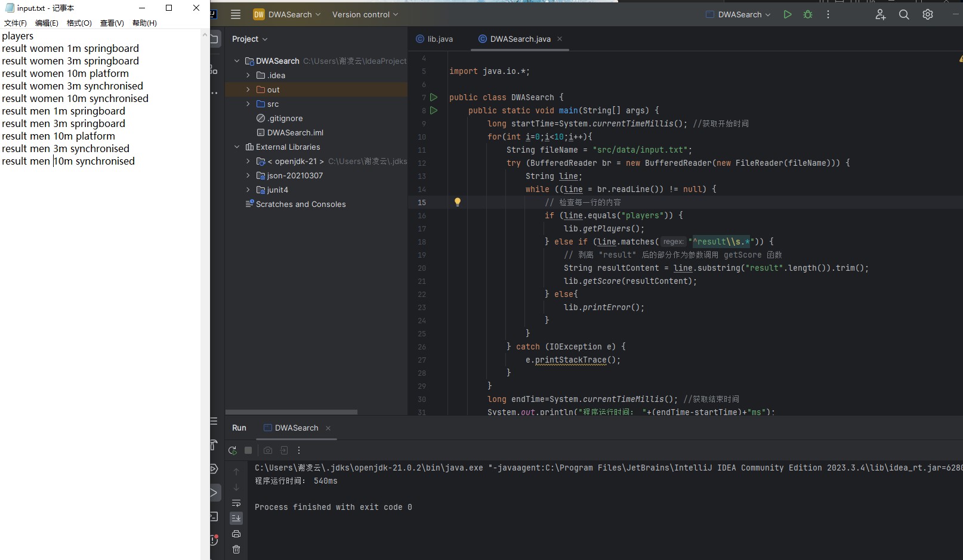Close the DWASearch Run tab
963x560 pixels.
(x=328, y=428)
